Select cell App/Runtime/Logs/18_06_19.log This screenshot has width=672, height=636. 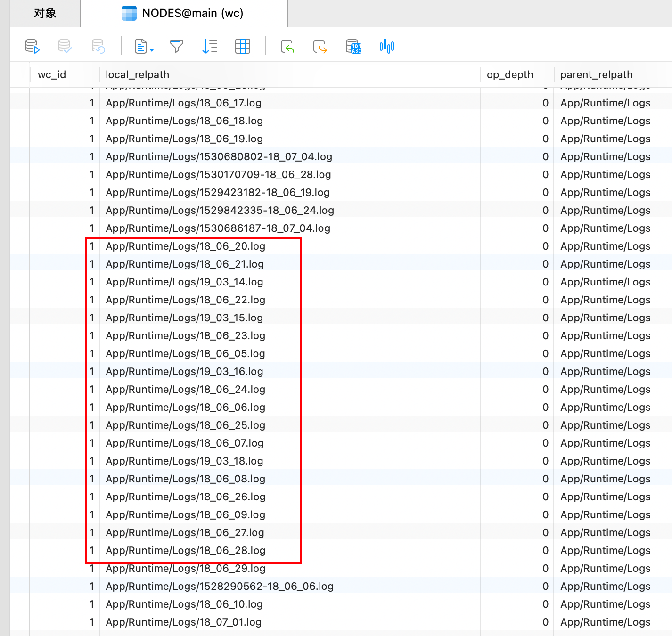point(290,139)
